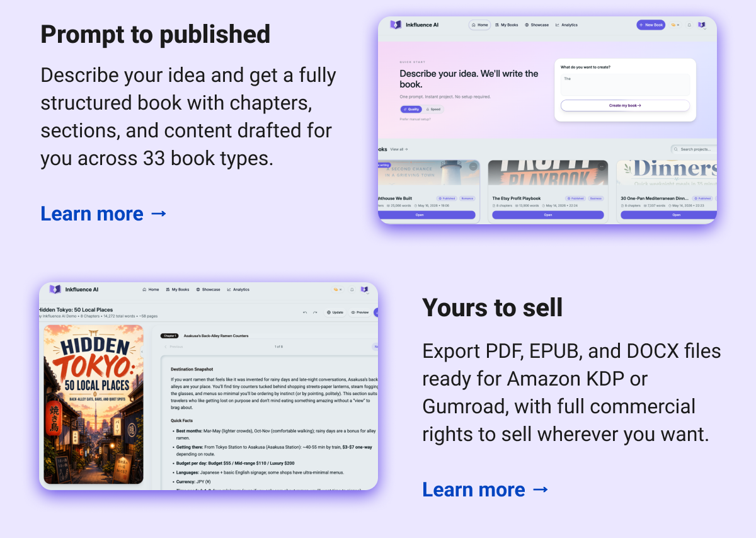Click the New Book button
The height and width of the screenshot is (538, 756).
point(651,25)
